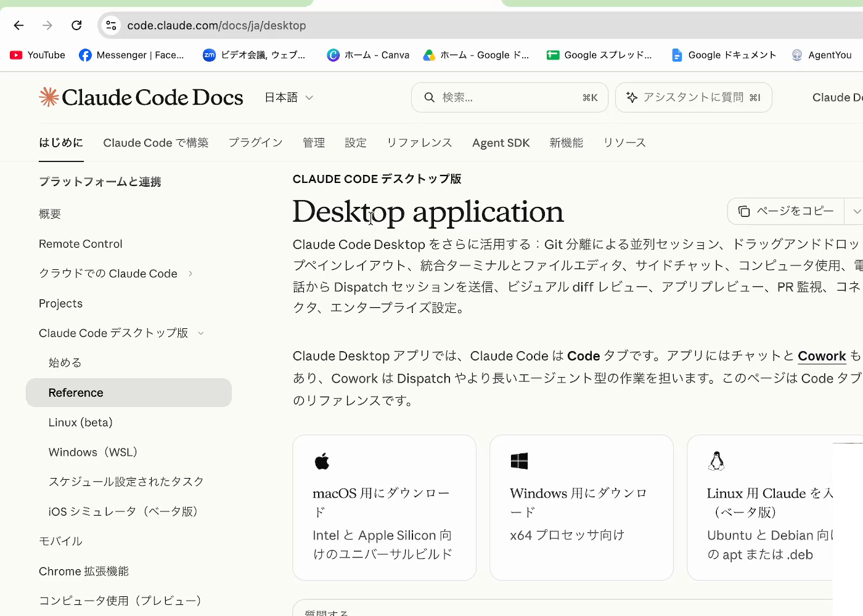This screenshot has height=616, width=863.
Task: Open the 新機能 tab
Action: (x=566, y=143)
